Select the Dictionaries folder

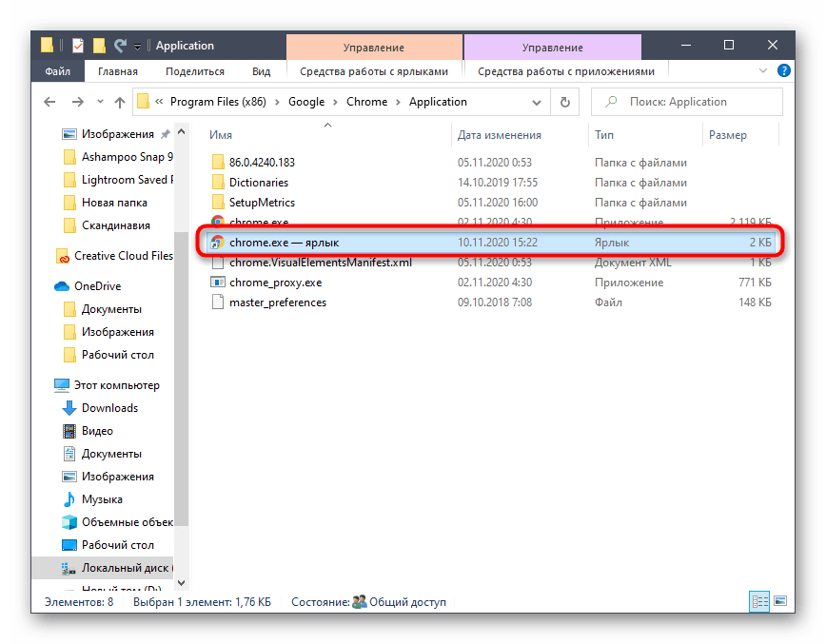(x=258, y=183)
